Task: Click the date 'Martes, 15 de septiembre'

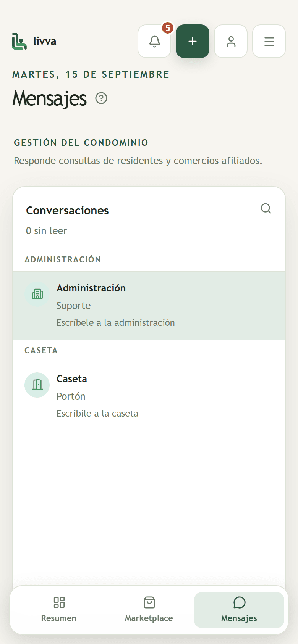Action: click(91, 74)
